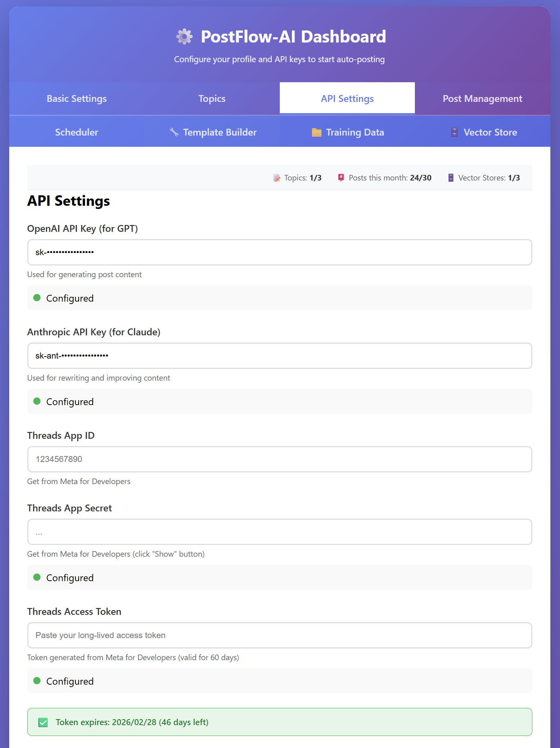Click 'Used for rewriting and improving content' hint
This screenshot has height=748, width=560.
tap(99, 378)
